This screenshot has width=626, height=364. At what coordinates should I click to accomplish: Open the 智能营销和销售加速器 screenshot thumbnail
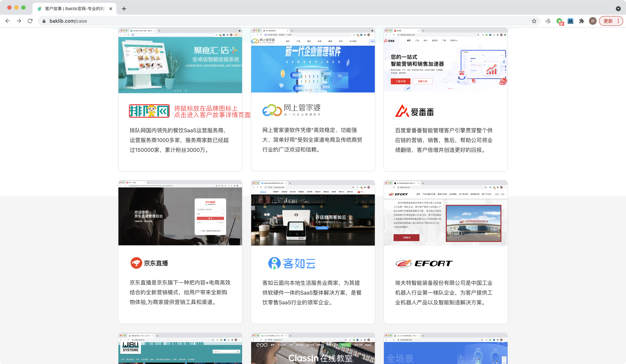tap(445, 60)
